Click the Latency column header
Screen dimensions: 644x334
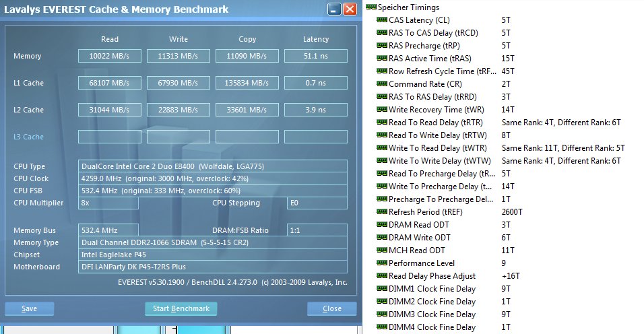316,39
